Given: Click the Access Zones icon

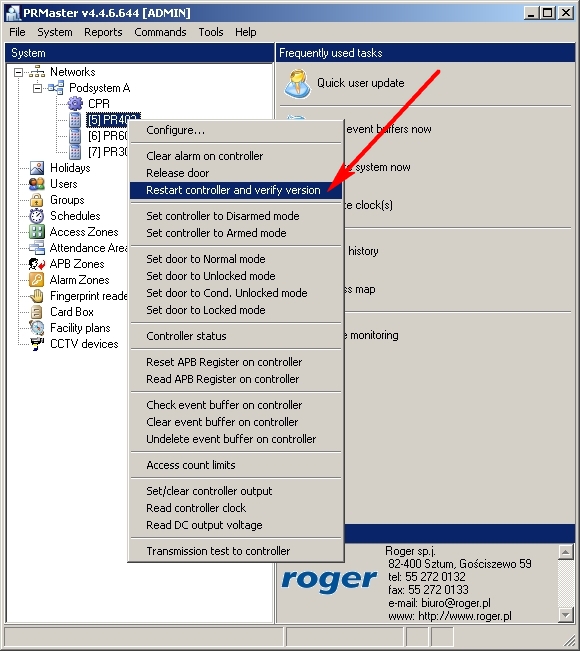Looking at the screenshot, I should (x=37, y=232).
